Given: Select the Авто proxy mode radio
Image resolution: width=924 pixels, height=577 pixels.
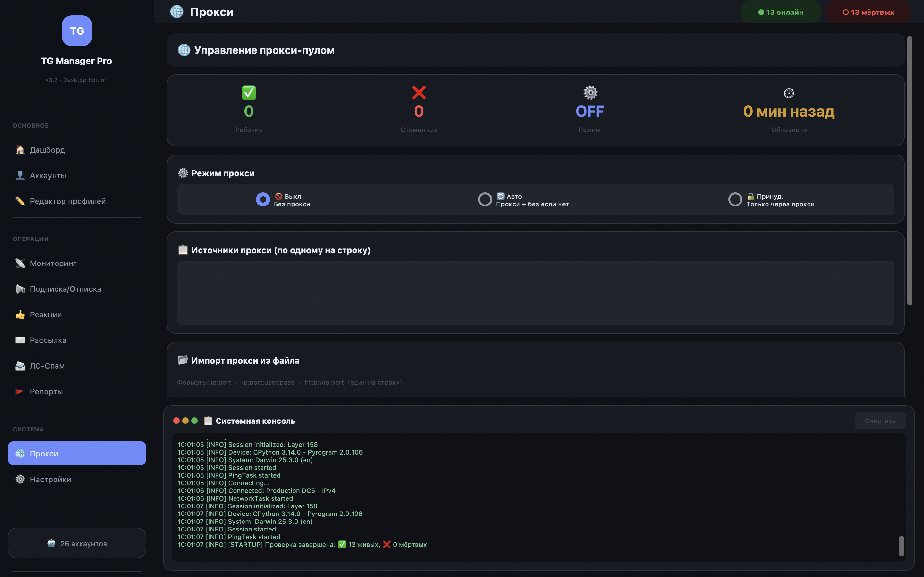Looking at the screenshot, I should pos(485,199).
